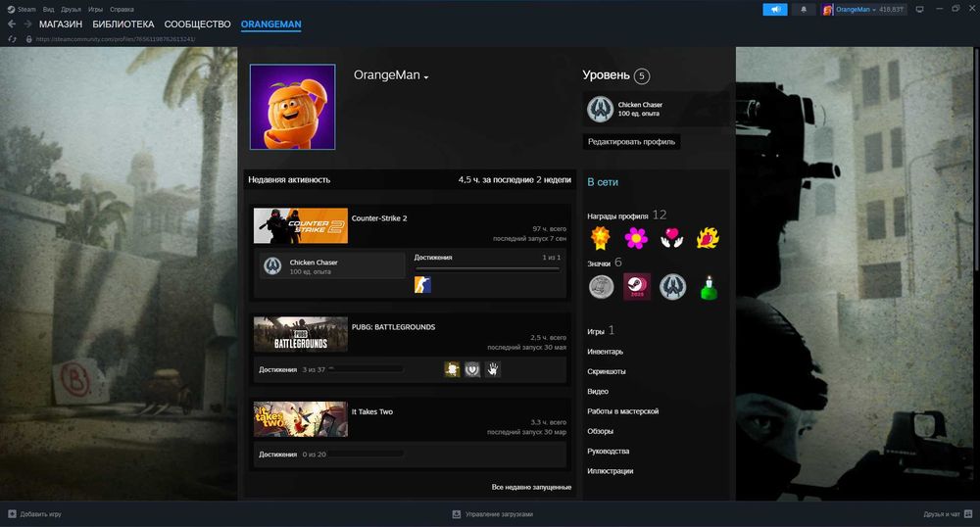Click the announcements megaphone icon
The width and height of the screenshot is (980, 527).
click(x=775, y=10)
